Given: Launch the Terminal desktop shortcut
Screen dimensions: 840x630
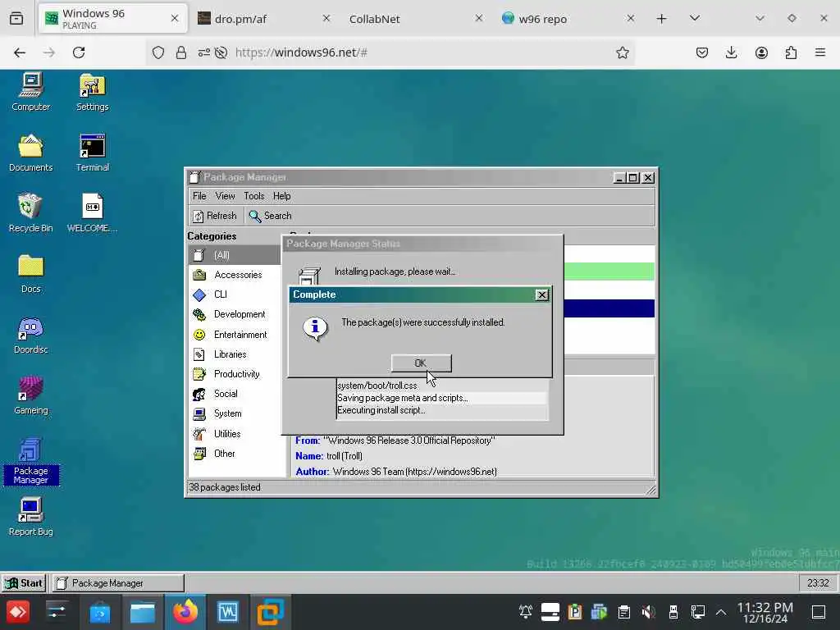Looking at the screenshot, I should [92, 153].
